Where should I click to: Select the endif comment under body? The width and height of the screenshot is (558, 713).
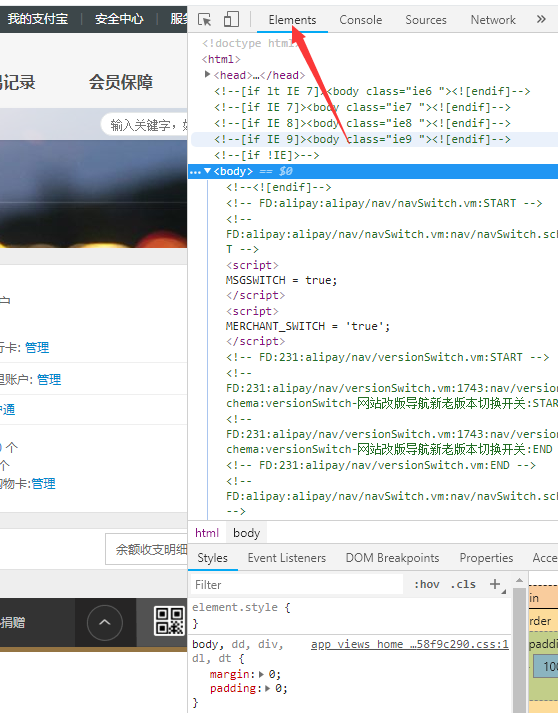click(279, 187)
